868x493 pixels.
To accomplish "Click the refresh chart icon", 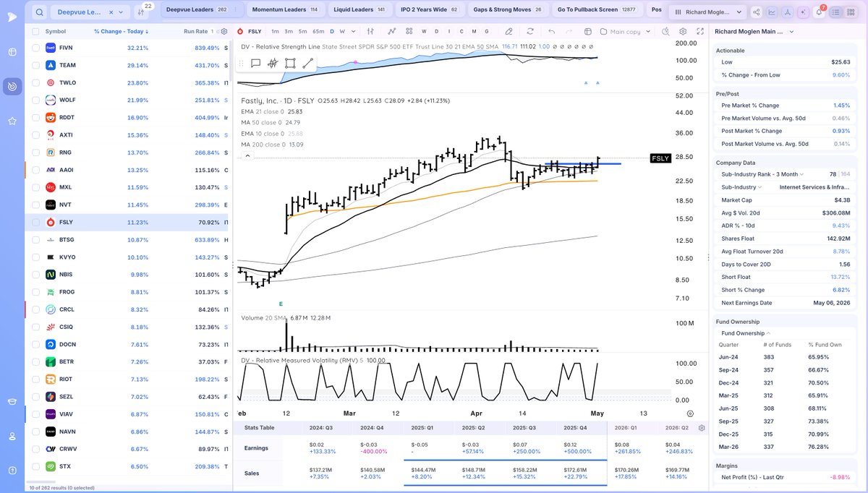I will point(529,32).
